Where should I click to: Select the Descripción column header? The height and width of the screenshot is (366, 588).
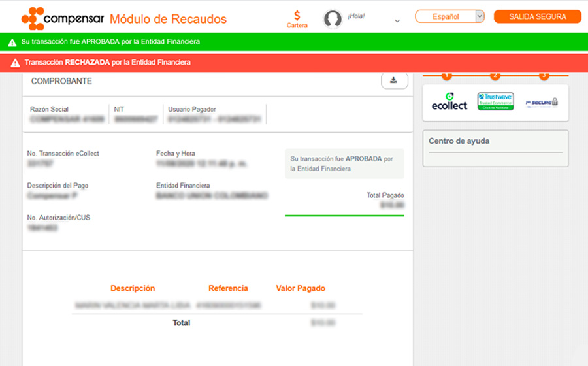click(x=133, y=288)
